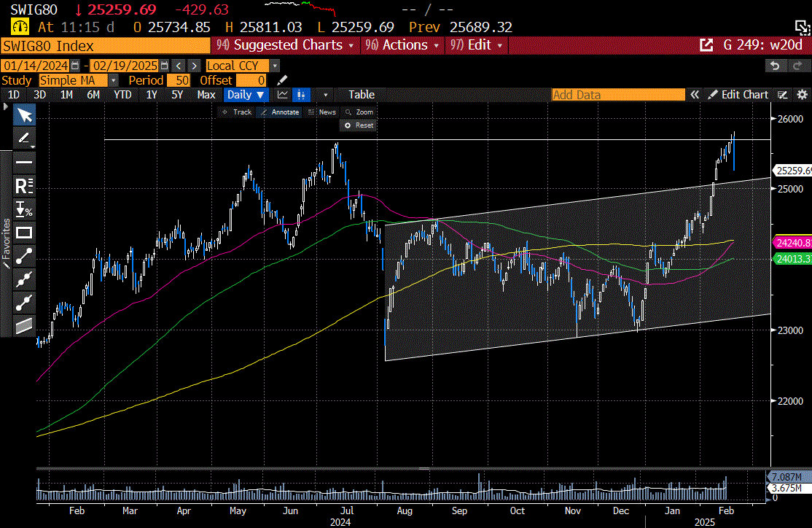This screenshot has height=528, width=812.
Task: Open Actions menu dropdown
Action: [x=402, y=45]
